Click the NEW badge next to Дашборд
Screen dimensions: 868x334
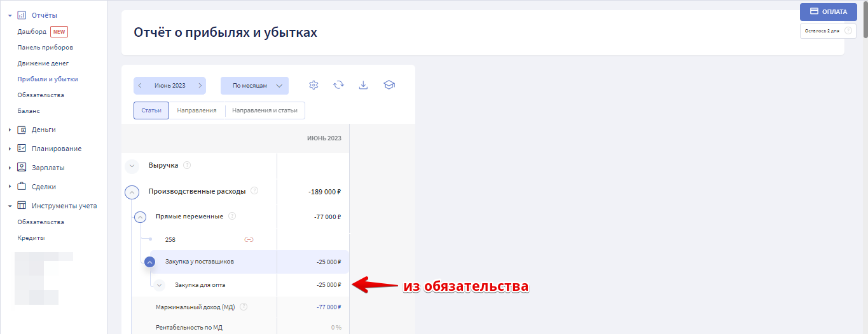click(x=59, y=32)
